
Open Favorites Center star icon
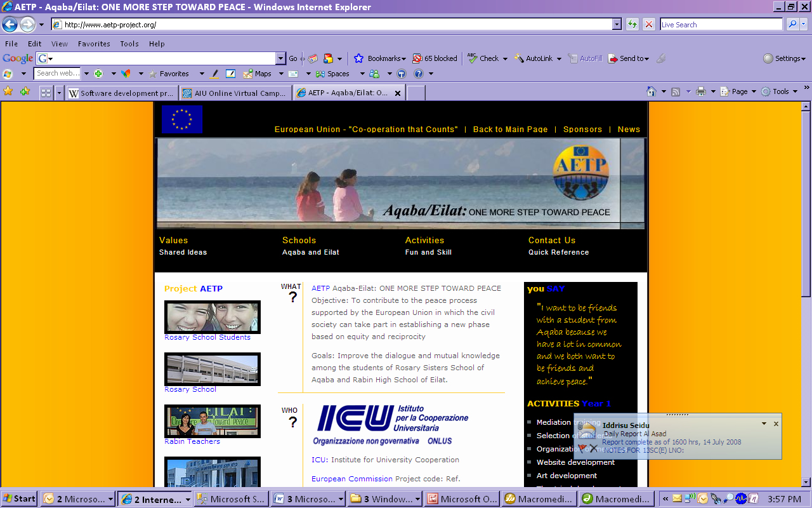[8, 91]
